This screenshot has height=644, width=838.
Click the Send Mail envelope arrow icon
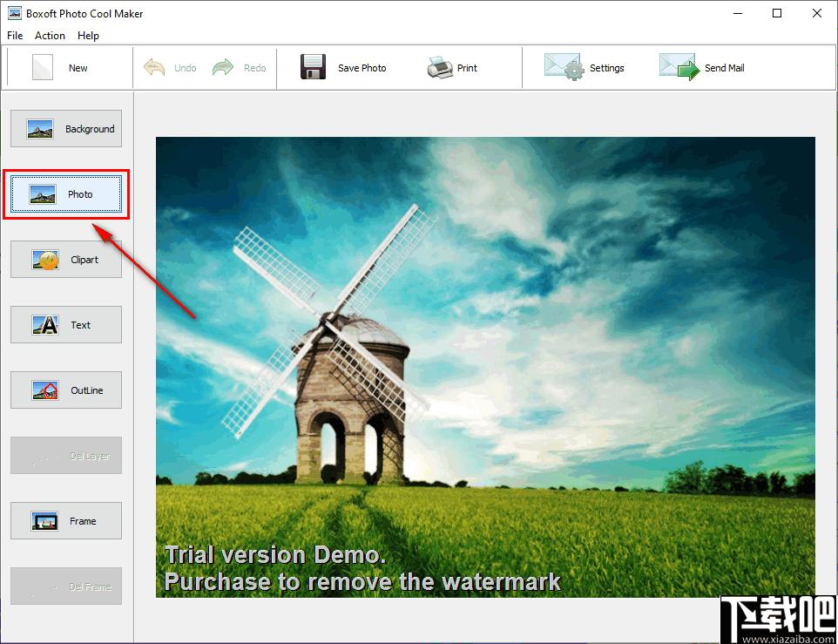679,67
